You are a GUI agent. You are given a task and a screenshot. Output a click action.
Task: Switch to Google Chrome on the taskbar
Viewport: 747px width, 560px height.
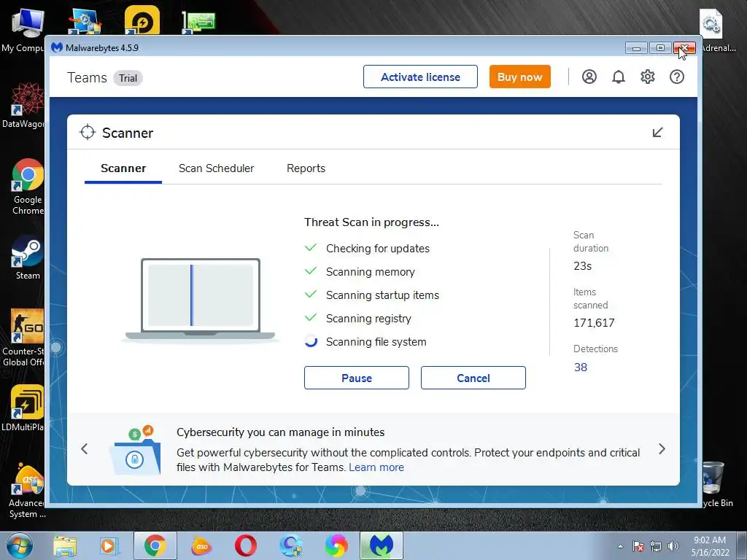click(155, 545)
